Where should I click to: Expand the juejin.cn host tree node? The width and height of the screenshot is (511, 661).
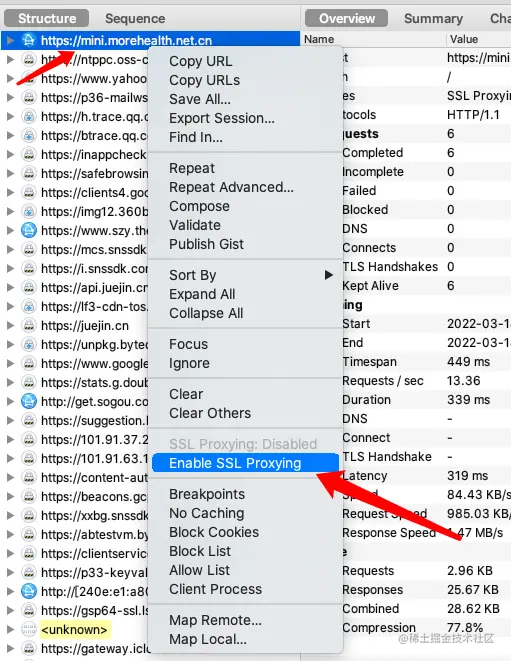click(x=11, y=325)
